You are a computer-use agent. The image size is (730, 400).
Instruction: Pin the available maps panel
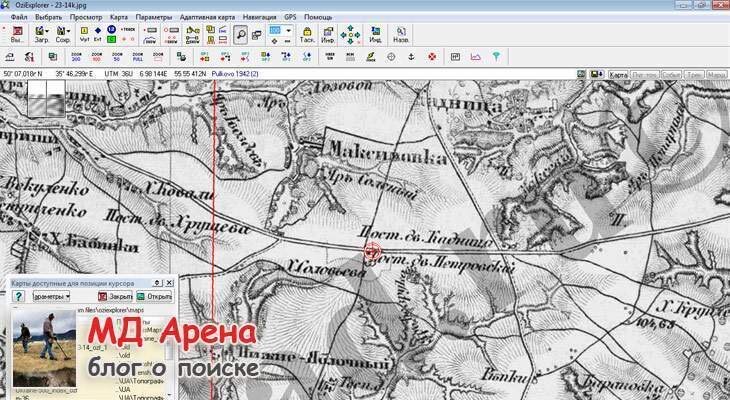point(157,283)
